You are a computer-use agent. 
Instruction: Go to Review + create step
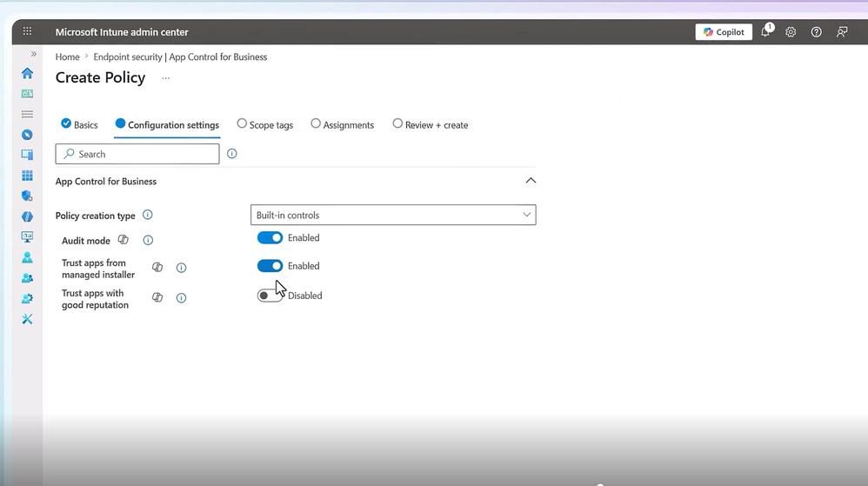pos(431,124)
